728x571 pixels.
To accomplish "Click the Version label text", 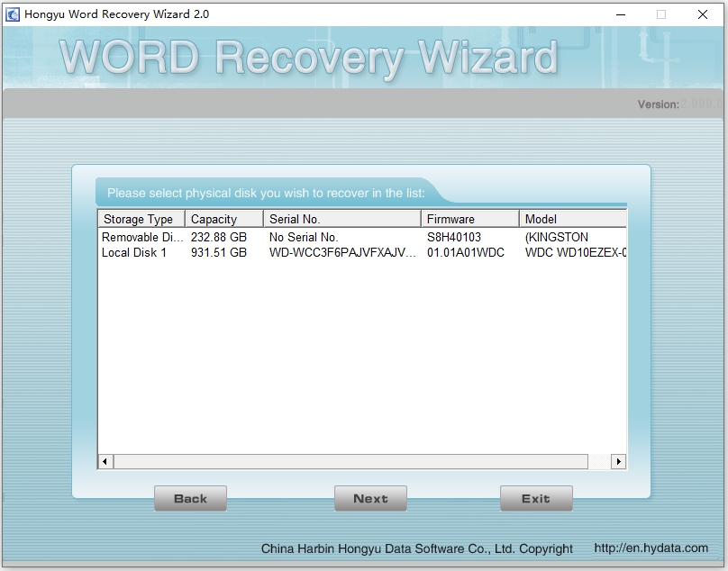I will tap(658, 104).
